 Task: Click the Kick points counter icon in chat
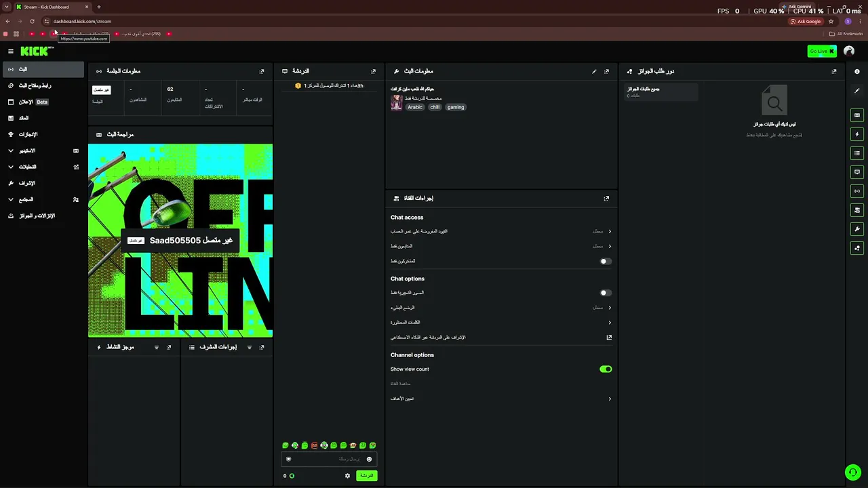tap(292, 476)
